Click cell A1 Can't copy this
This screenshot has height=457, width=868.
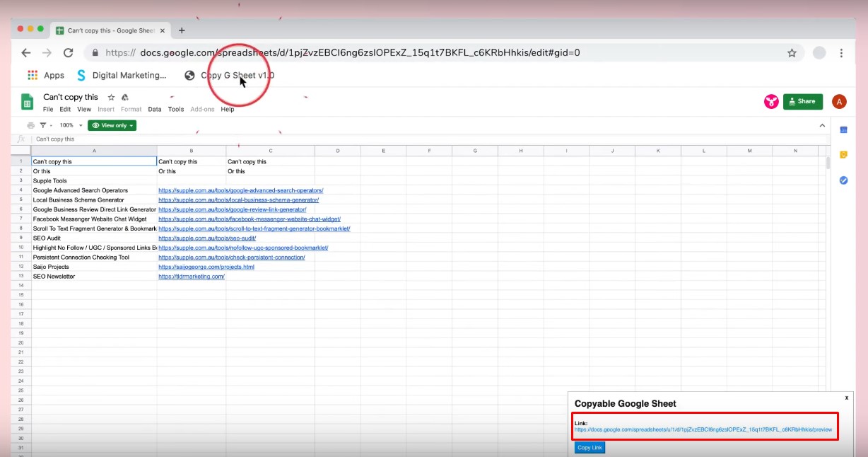[94, 161]
